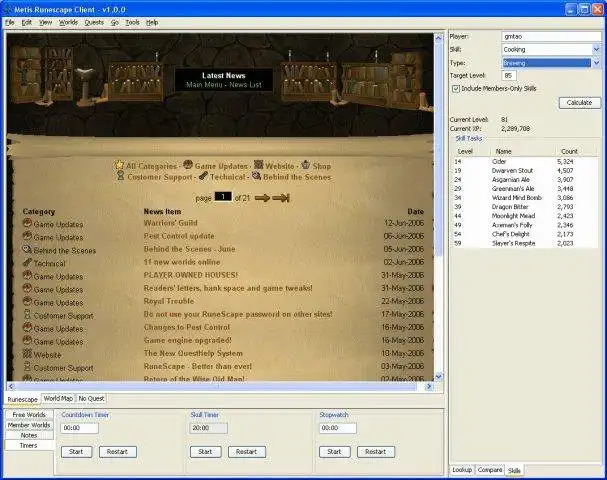The width and height of the screenshot is (607, 480).
Task: Select the Dwarven Stout skill task row
Action: point(525,171)
